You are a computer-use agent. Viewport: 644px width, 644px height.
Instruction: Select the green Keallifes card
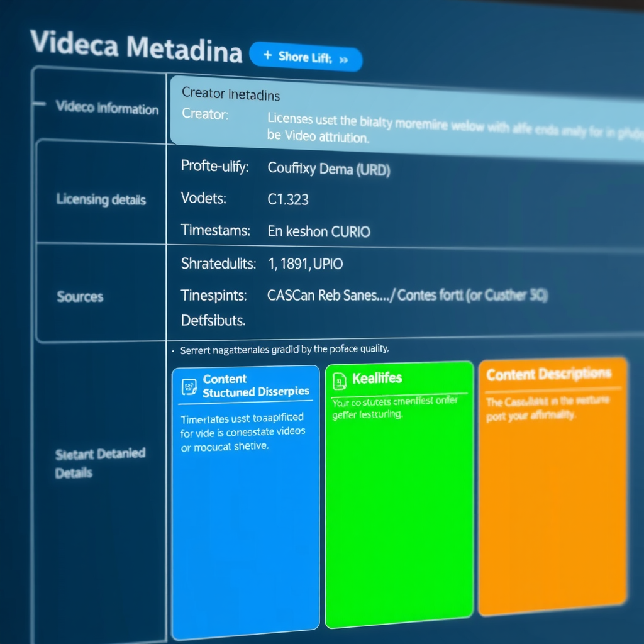(x=399, y=497)
